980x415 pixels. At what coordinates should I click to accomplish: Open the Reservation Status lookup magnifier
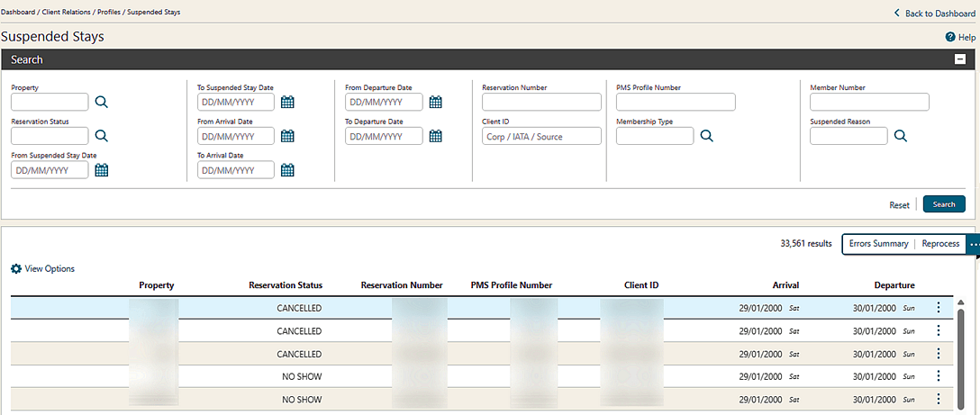101,136
